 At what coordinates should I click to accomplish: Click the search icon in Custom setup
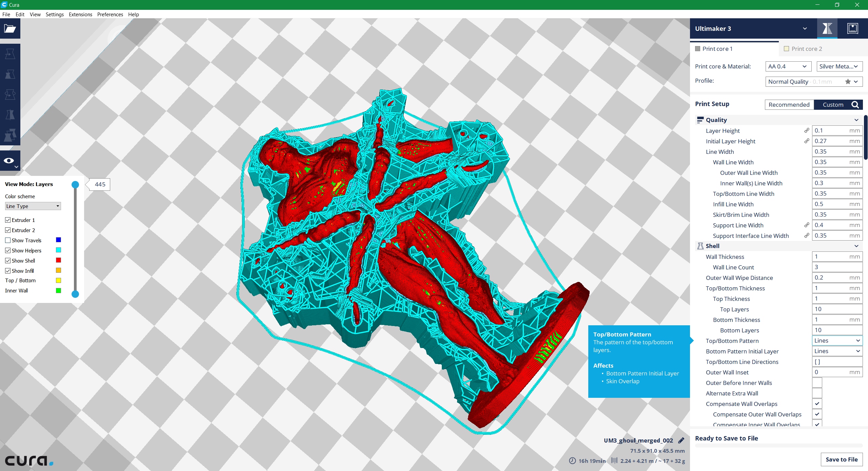coord(855,105)
